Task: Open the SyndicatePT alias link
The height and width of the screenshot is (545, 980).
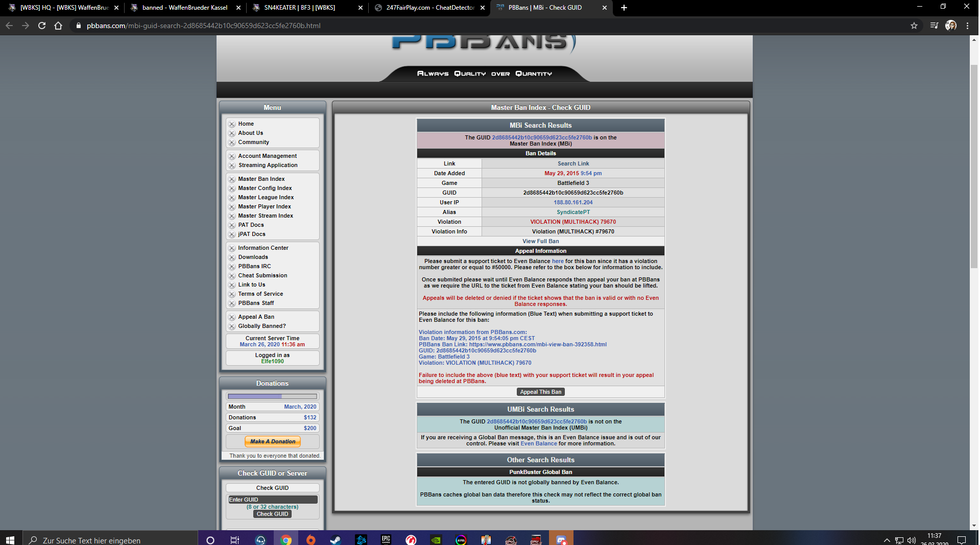Action: point(573,212)
